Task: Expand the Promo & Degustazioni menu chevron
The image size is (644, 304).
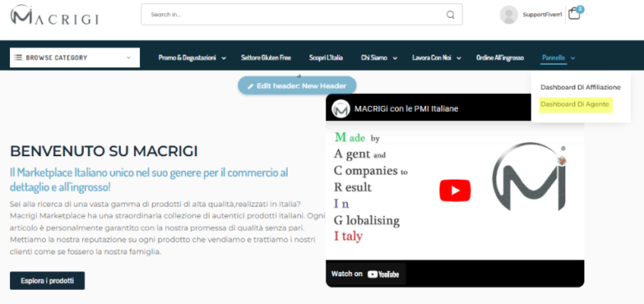Action: pyautogui.click(x=224, y=59)
